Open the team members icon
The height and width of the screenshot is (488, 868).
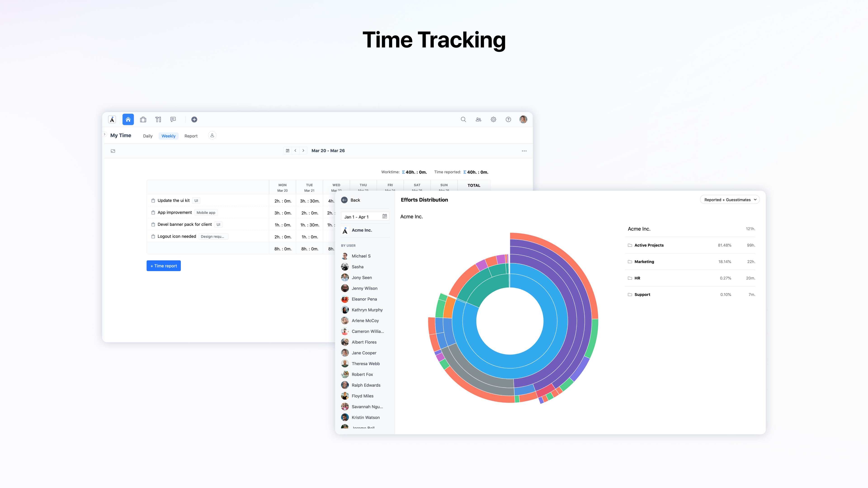click(x=478, y=119)
